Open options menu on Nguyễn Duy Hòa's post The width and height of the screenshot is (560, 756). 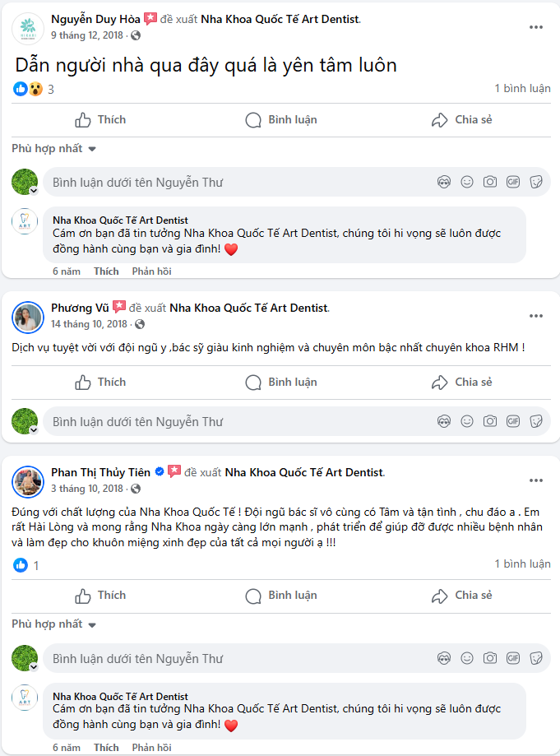(x=536, y=27)
